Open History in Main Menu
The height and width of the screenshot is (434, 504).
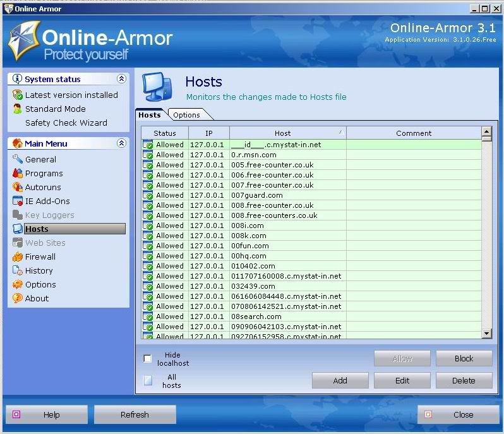click(39, 270)
